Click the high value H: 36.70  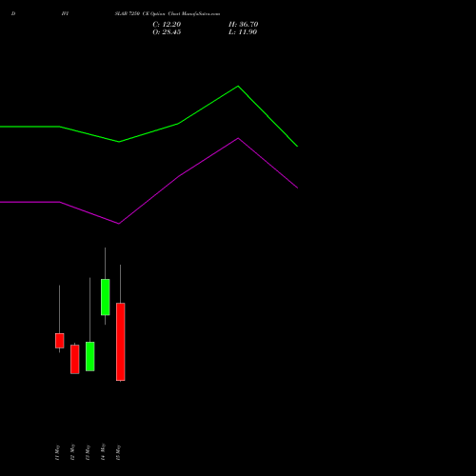click(243, 25)
